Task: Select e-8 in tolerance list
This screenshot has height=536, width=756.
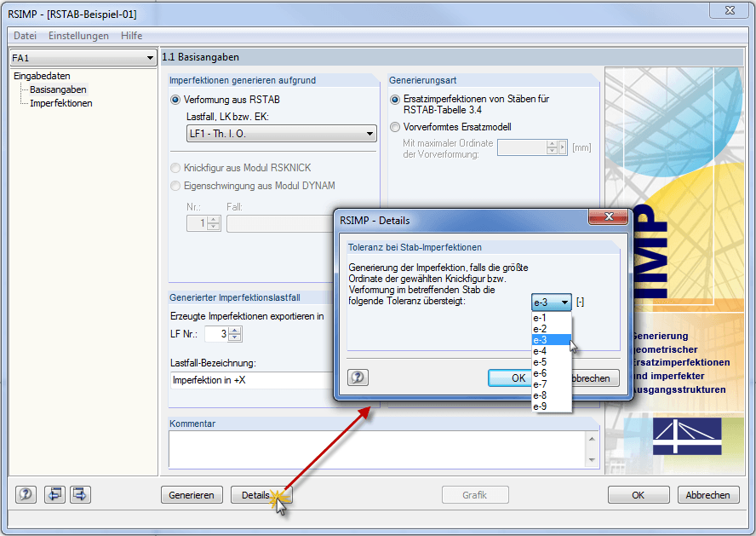Action: [552, 395]
